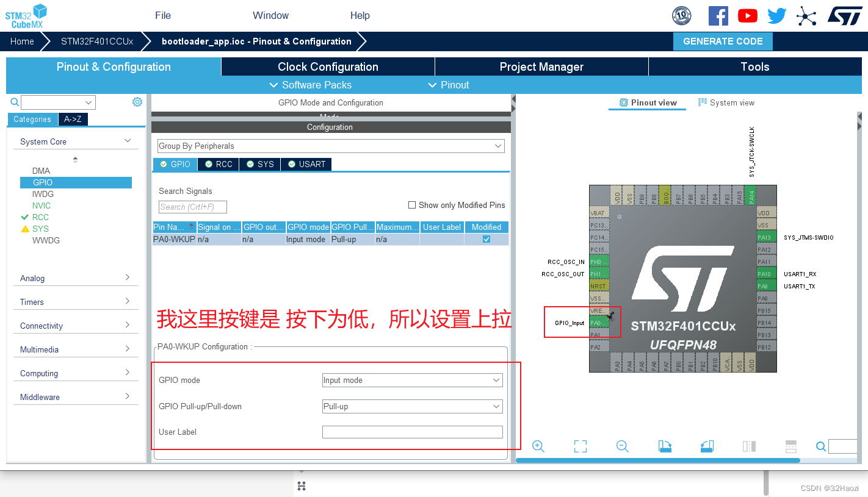Open the ST YouTube channel icon
This screenshot has height=497, width=868.
[x=747, y=16]
